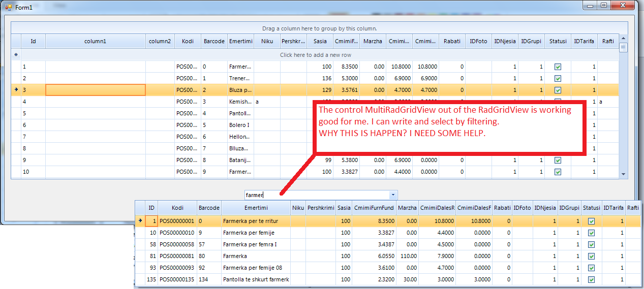Click 'Bolero I' cell in top grid

[240, 125]
